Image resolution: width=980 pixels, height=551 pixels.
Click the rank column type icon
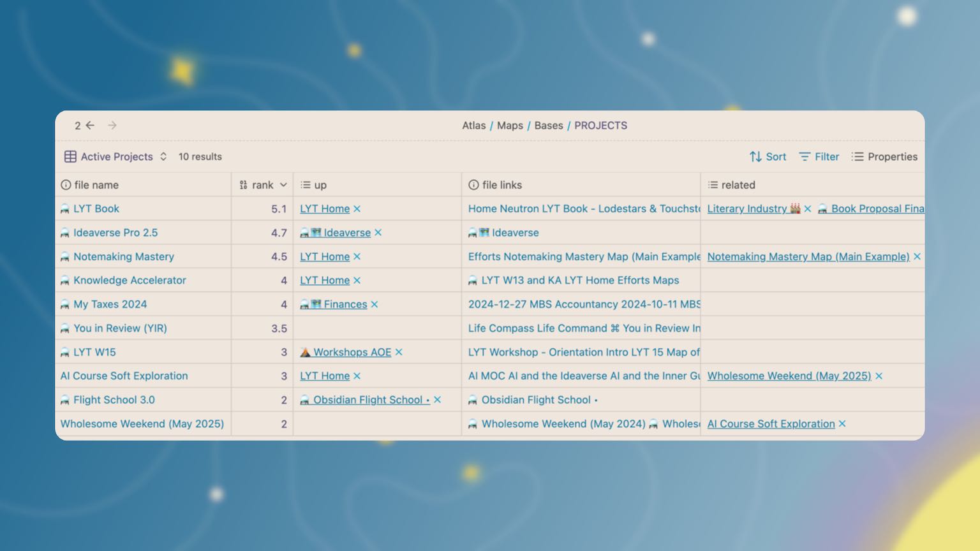coord(243,185)
